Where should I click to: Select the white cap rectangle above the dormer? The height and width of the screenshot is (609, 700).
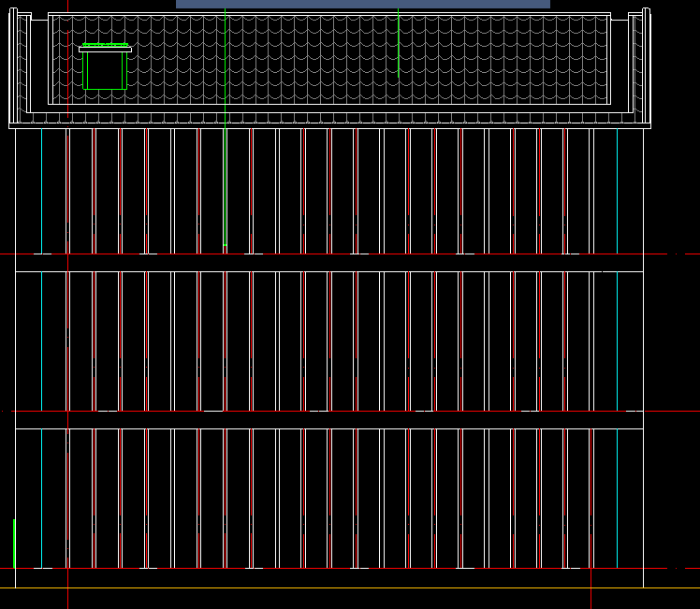pos(106,50)
